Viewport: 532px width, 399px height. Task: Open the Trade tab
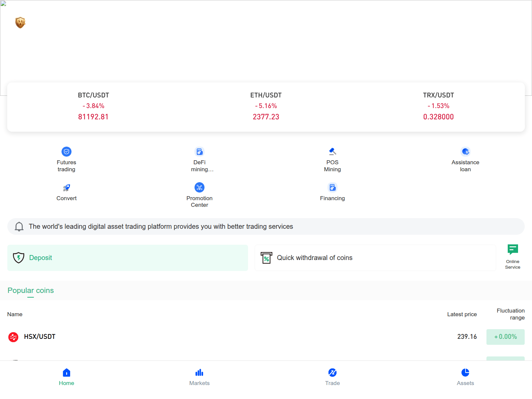coord(332,377)
